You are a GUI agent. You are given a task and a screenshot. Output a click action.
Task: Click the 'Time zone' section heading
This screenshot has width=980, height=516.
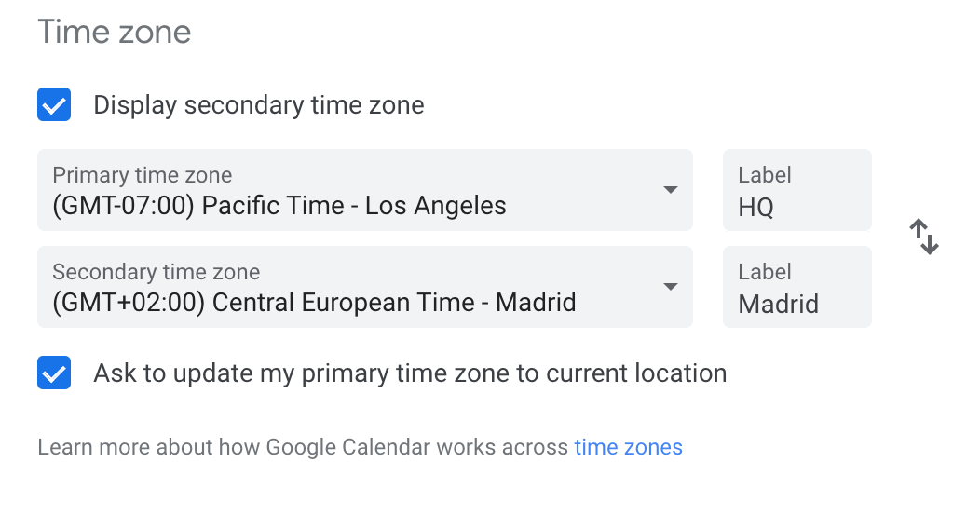(x=115, y=32)
